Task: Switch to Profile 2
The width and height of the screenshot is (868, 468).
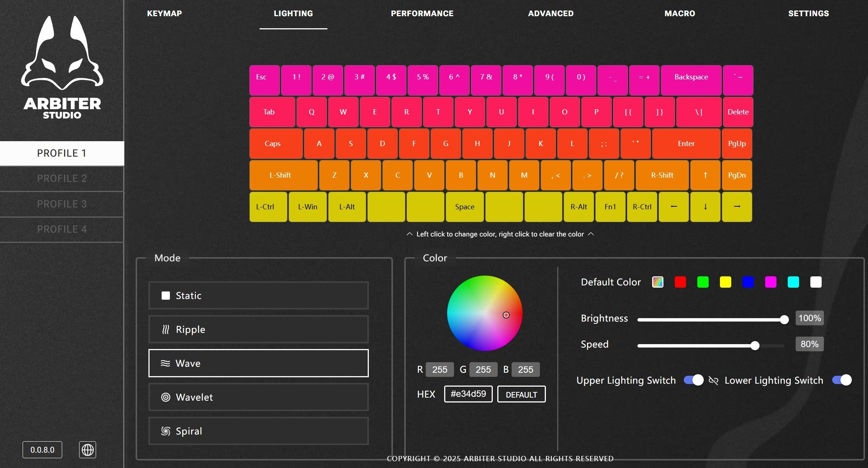Action: point(62,178)
